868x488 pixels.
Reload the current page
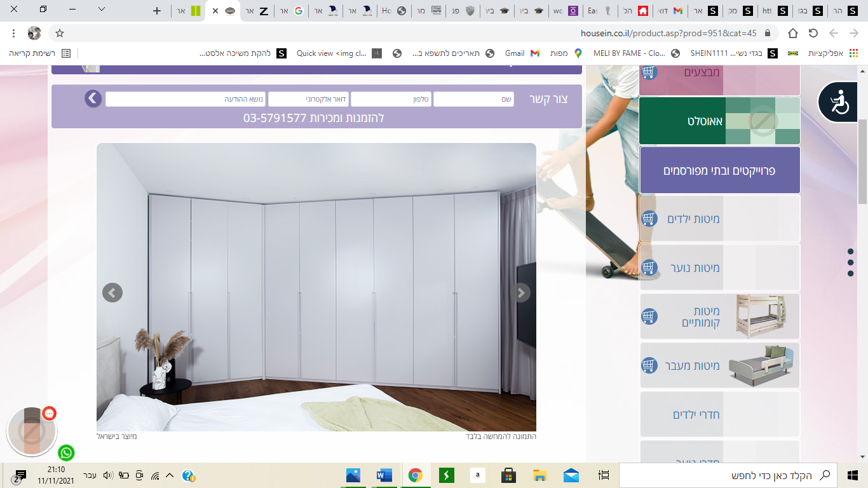(813, 33)
